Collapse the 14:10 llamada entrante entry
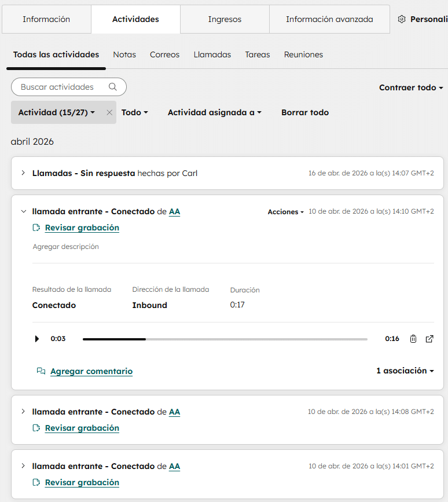Screen dimensions: 448x502 coord(23,212)
